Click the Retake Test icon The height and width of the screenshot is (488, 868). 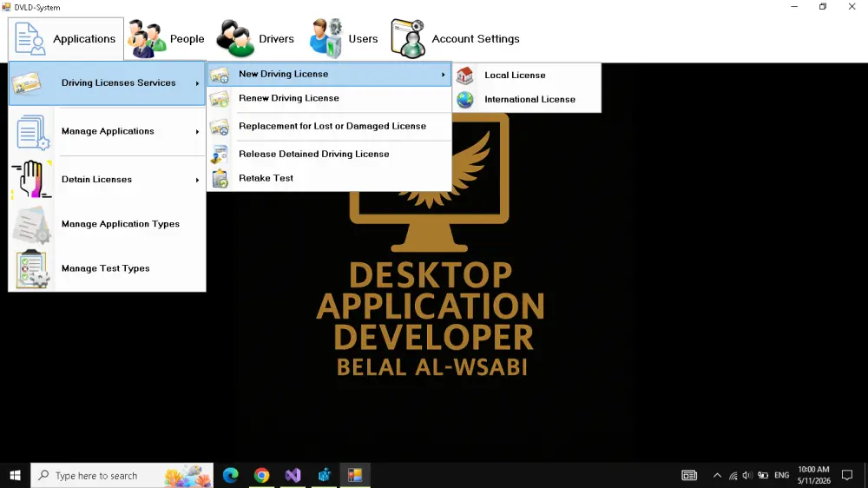pos(220,178)
